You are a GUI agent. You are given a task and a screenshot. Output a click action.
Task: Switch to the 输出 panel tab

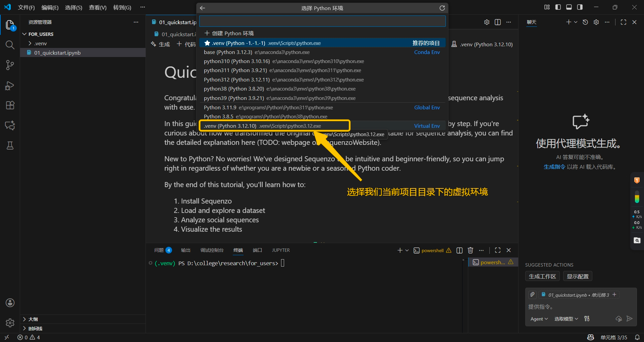[x=185, y=250]
